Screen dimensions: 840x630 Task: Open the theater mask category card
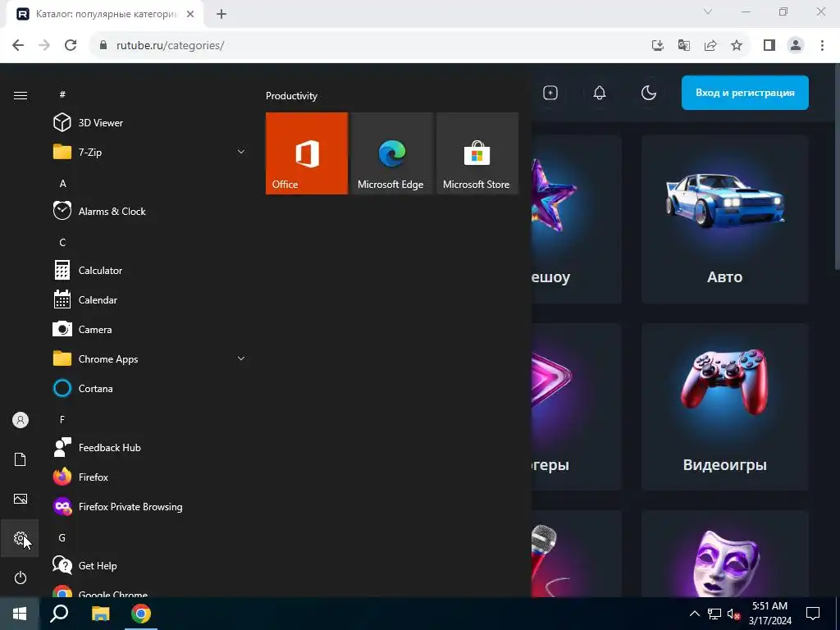pos(725,554)
